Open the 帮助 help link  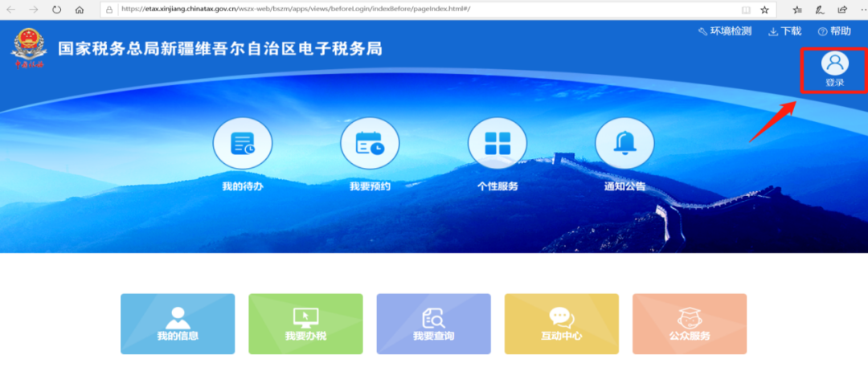point(833,31)
